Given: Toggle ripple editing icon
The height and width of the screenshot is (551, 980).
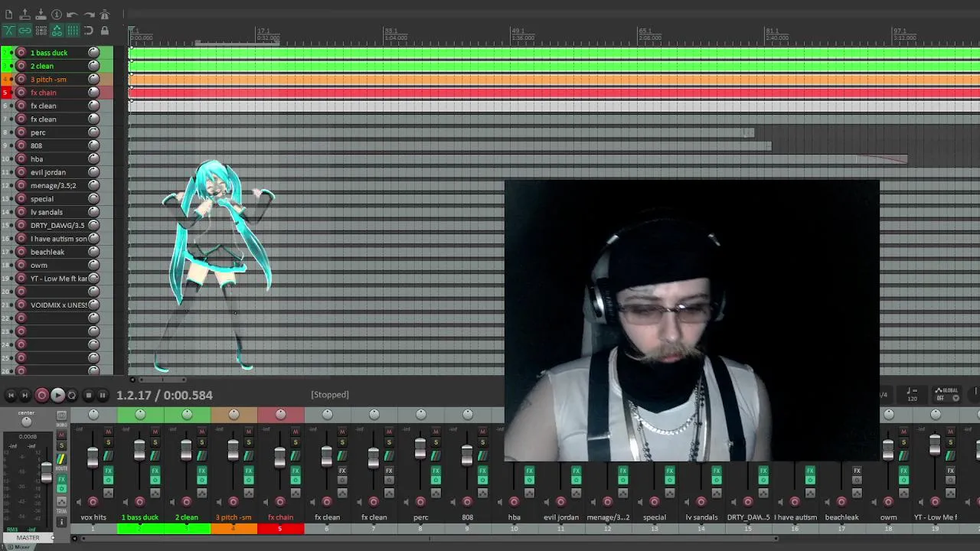Looking at the screenshot, I should 41,31.
